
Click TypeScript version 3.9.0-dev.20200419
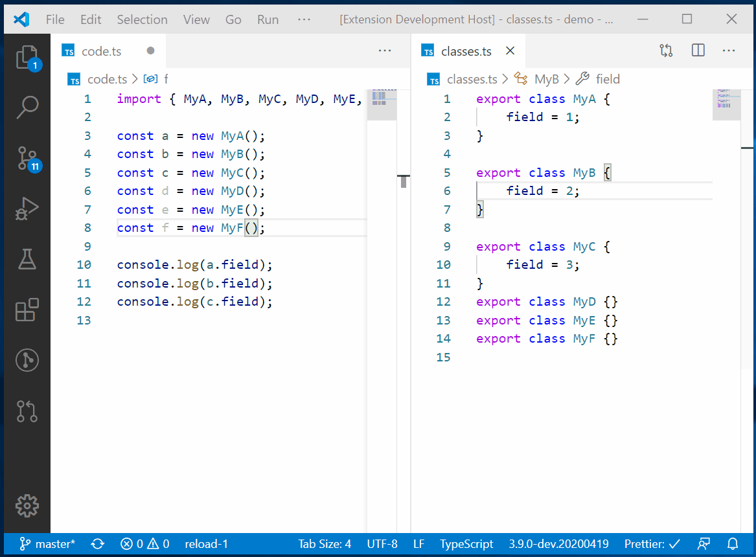click(558, 544)
